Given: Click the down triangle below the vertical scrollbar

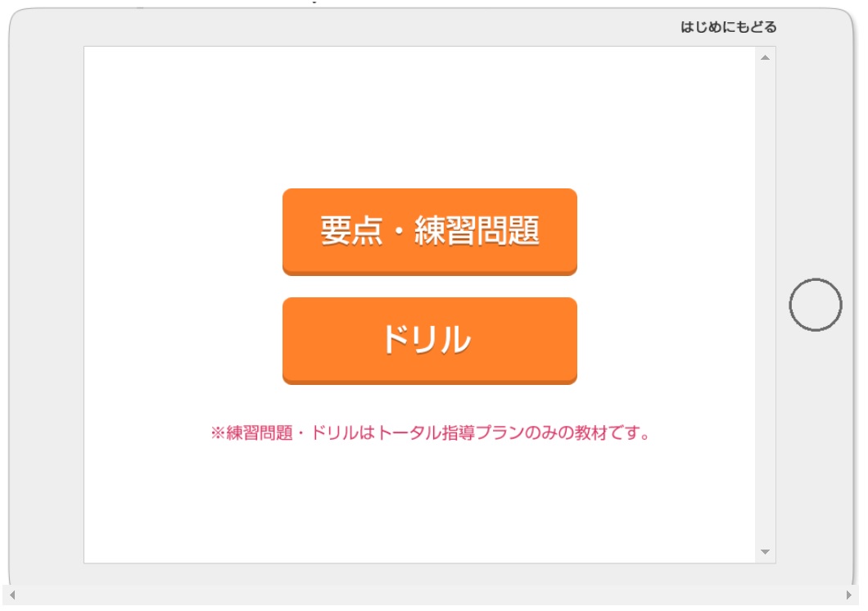Looking at the screenshot, I should point(765,552).
